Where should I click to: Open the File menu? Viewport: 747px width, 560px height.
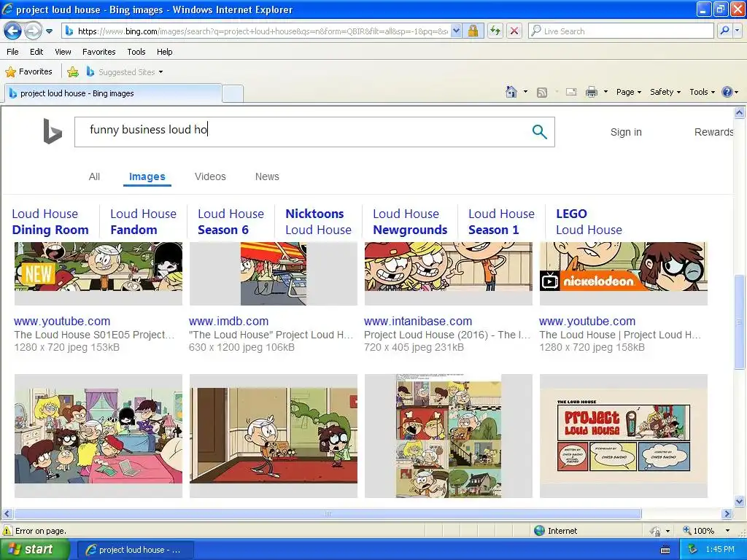click(x=13, y=52)
